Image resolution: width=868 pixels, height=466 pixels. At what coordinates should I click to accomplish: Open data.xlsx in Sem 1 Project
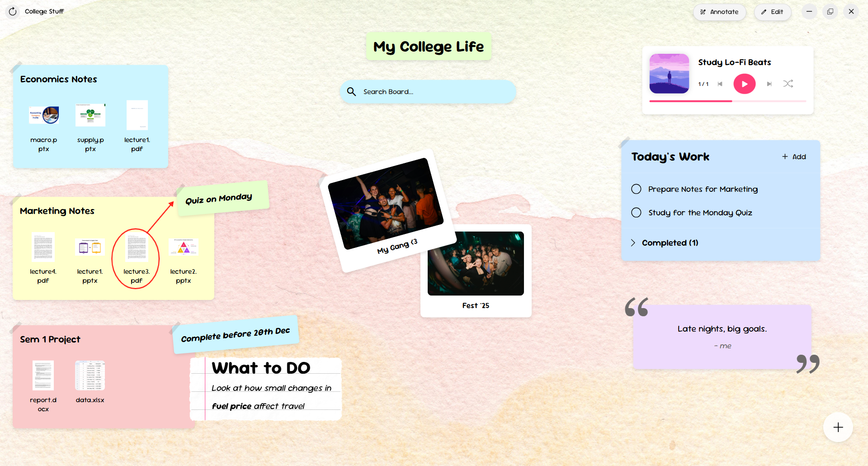click(90, 382)
